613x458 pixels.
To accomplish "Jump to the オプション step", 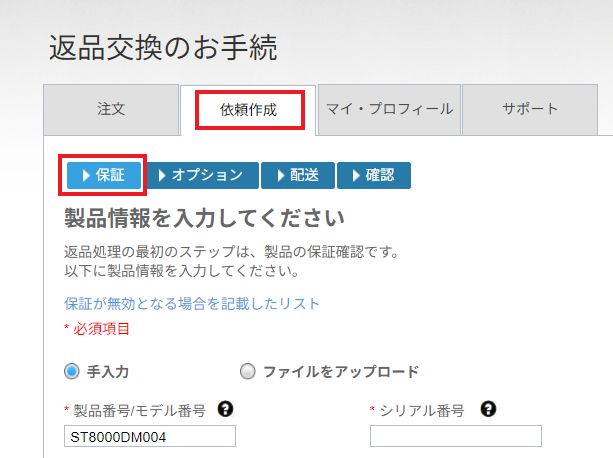I will (x=203, y=175).
